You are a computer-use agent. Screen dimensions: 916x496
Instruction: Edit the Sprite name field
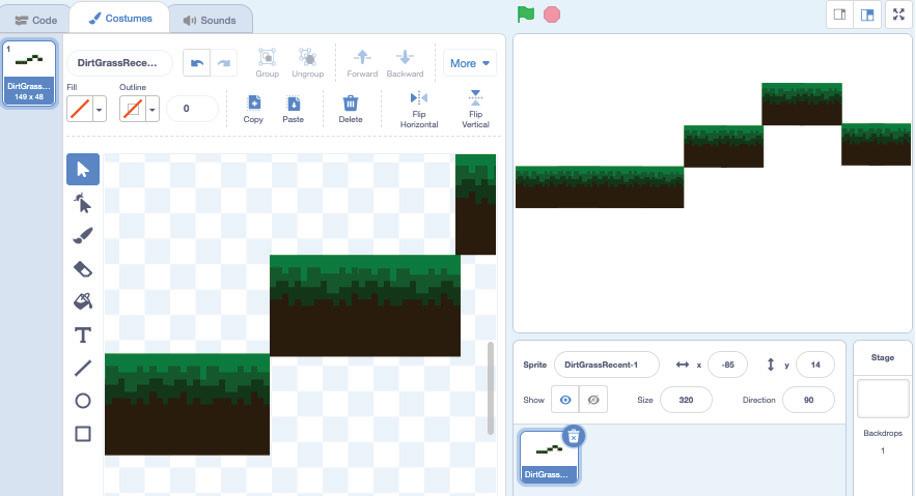(606, 365)
